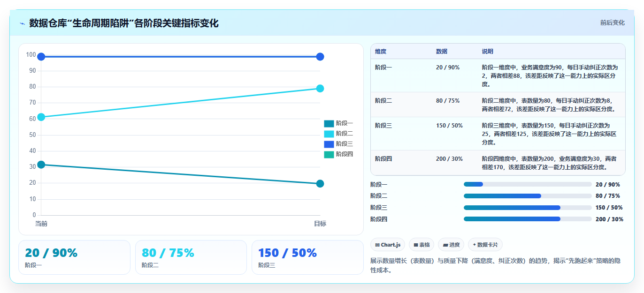Click the 阶段四 progress bar
Screen dimensions: 644x293
coord(528,219)
